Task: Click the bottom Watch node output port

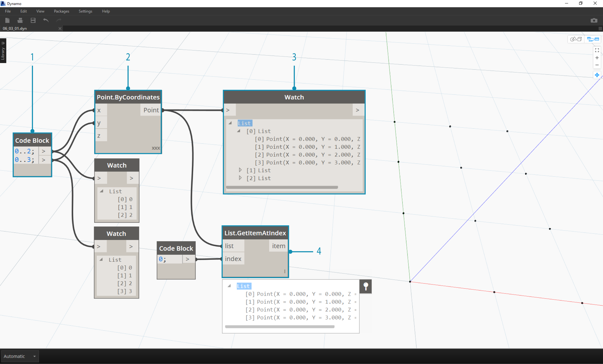Action: [x=132, y=246]
